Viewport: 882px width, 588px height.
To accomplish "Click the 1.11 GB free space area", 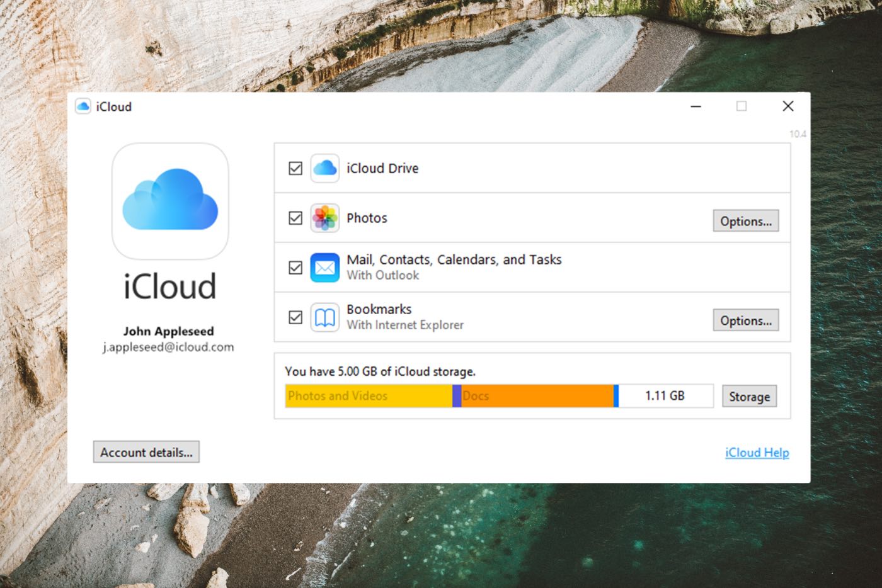I will point(665,396).
